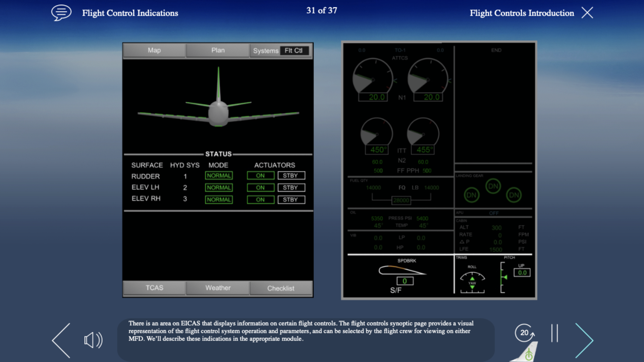Image resolution: width=644 pixels, height=362 pixels.
Task: Click the right ITT gauge dial
Action: pyautogui.click(x=423, y=132)
